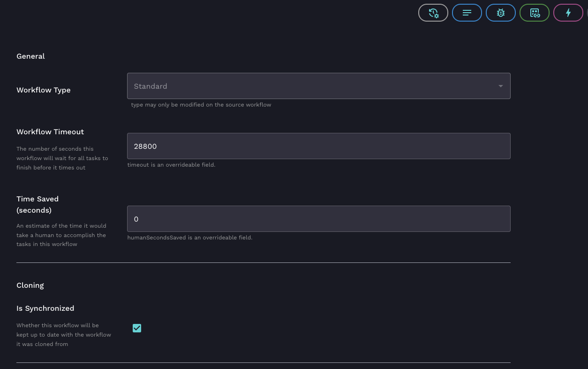Open the text lines icon button
Image resolution: width=588 pixels, height=369 pixels.
click(x=467, y=13)
